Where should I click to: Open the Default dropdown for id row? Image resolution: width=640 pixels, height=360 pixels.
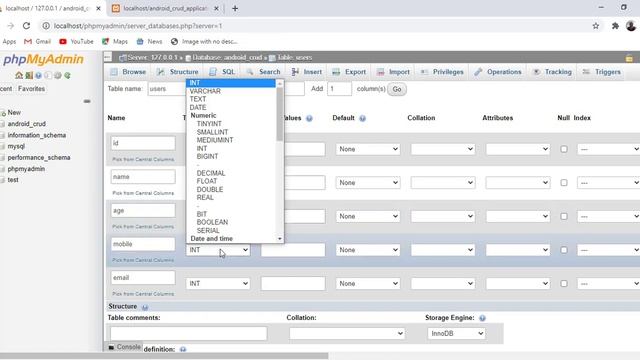click(368, 149)
